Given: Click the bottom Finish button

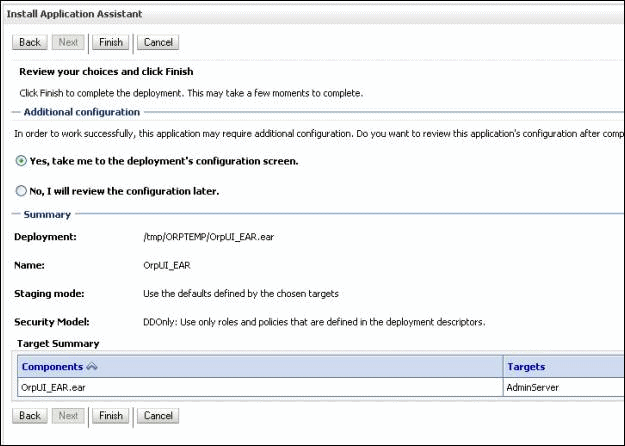Looking at the screenshot, I should click(x=111, y=416).
